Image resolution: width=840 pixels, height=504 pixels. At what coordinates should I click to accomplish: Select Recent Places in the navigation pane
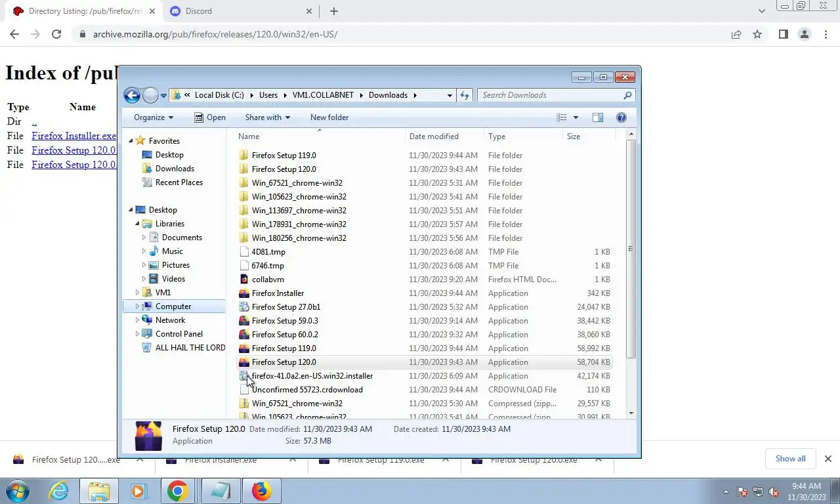pos(178,182)
